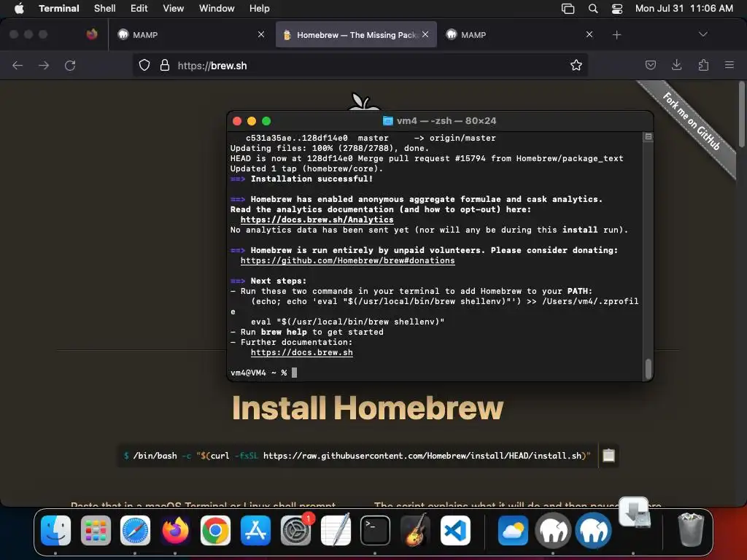This screenshot has width=747, height=560.
Task: Open the Shell menu
Action: (x=105, y=8)
